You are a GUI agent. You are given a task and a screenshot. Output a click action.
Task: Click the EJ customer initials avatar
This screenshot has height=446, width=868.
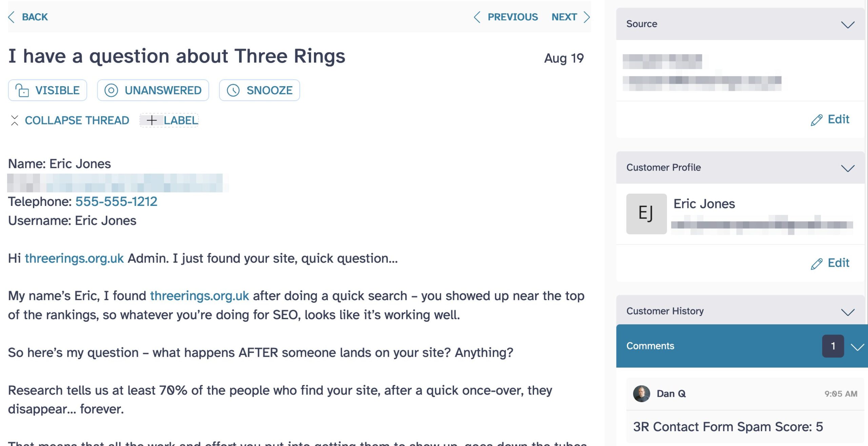point(646,214)
